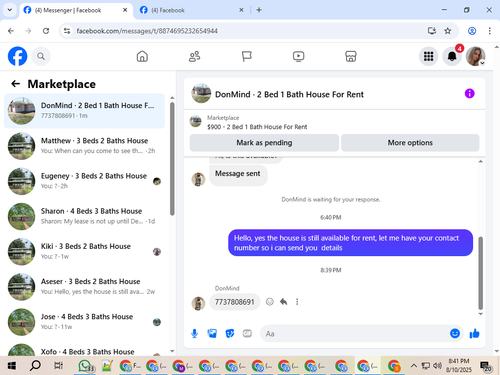Click the browser forward button
The width and height of the screenshot is (500, 375).
28,31
